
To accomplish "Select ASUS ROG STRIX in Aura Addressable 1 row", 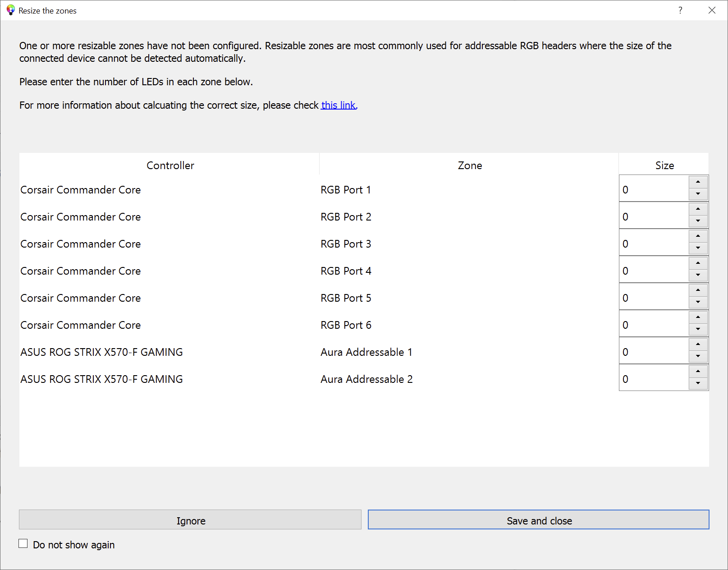I will 169,351.
